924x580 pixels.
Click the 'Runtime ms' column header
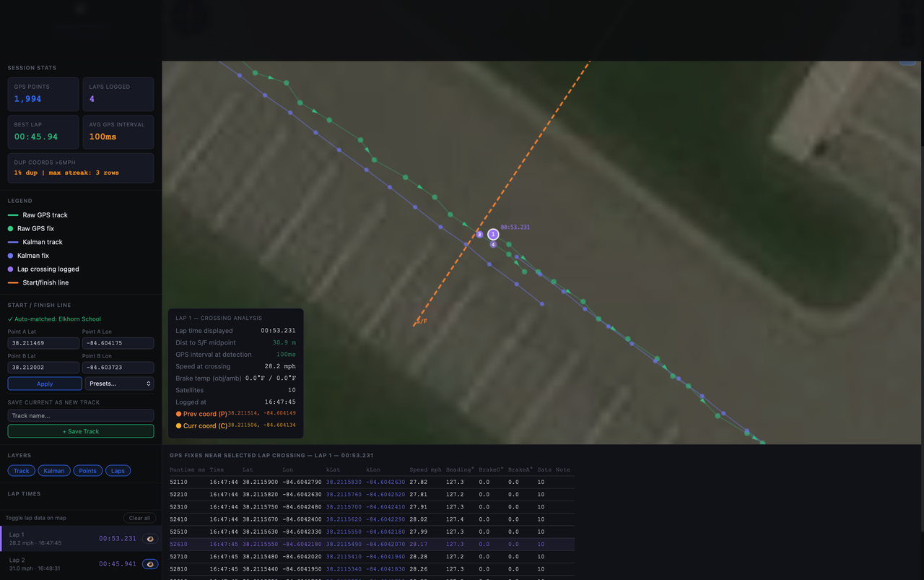[x=187, y=469]
